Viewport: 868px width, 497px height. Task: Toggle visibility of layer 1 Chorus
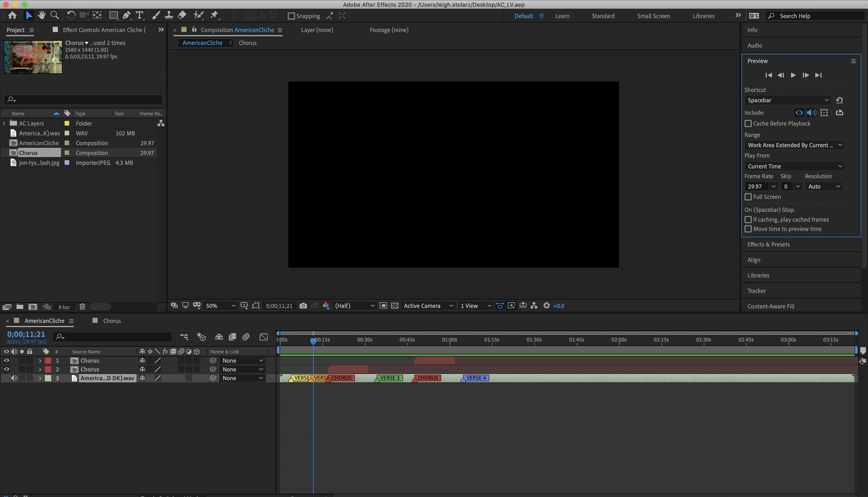click(6, 360)
